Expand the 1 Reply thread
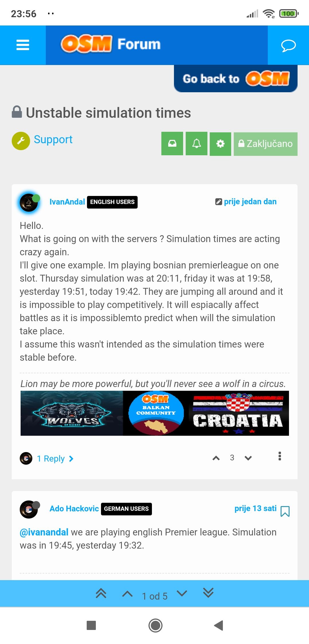This screenshot has width=309, height=644. [55, 459]
